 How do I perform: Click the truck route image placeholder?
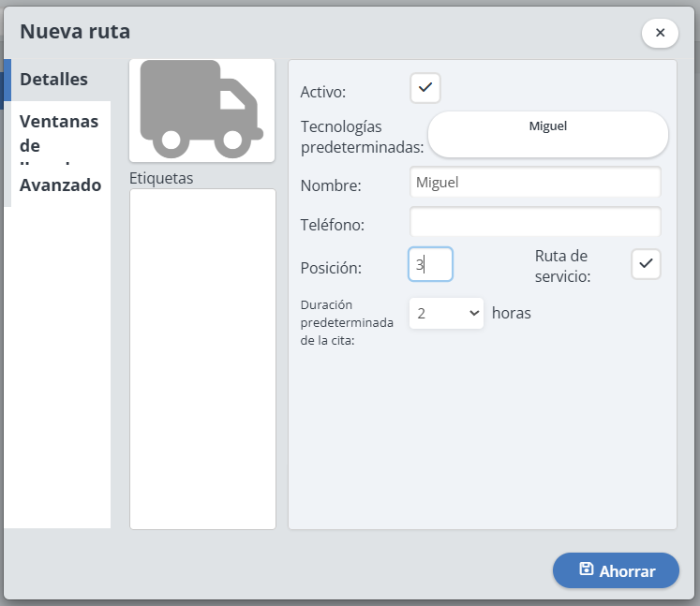point(201,111)
